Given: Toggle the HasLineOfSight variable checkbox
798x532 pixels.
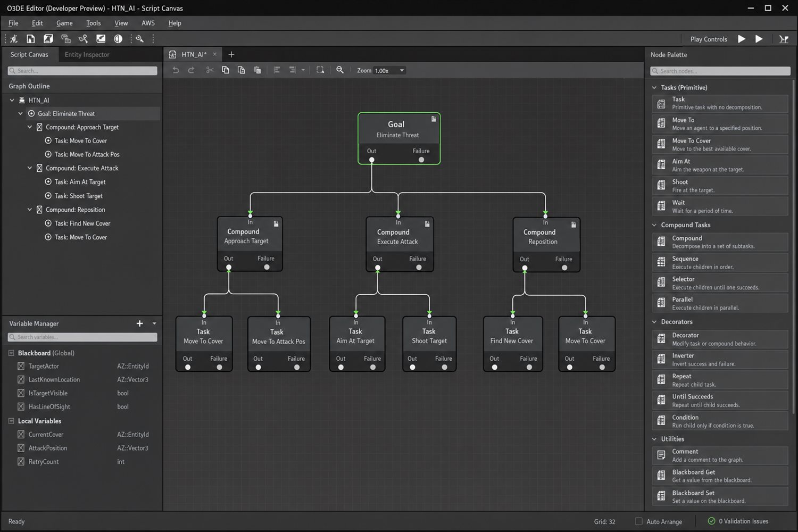Looking at the screenshot, I should (x=21, y=406).
